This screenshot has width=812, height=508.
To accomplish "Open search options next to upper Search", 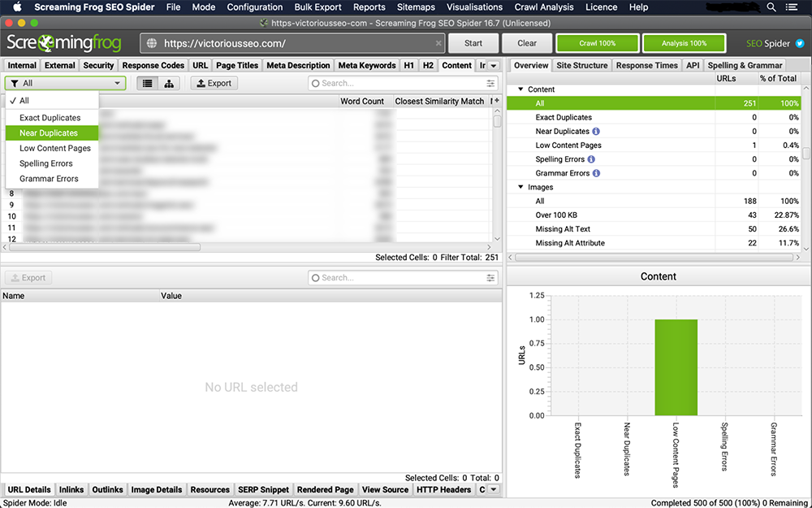I will coord(490,83).
